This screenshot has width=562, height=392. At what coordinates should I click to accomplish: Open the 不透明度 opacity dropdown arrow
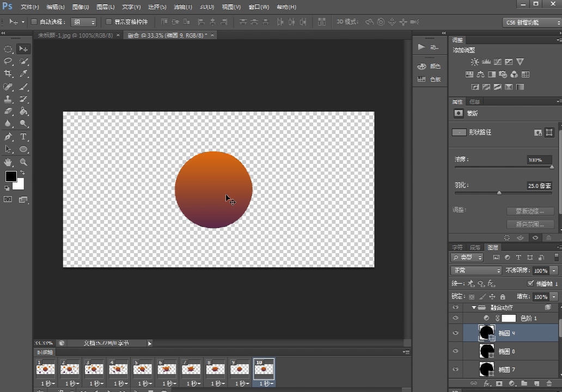click(x=554, y=271)
